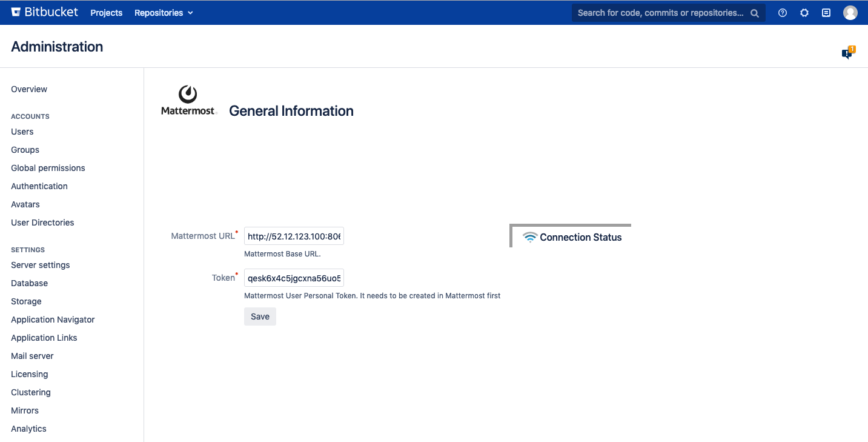The width and height of the screenshot is (868, 442).
Task: Open the user profile avatar
Action: 850,13
